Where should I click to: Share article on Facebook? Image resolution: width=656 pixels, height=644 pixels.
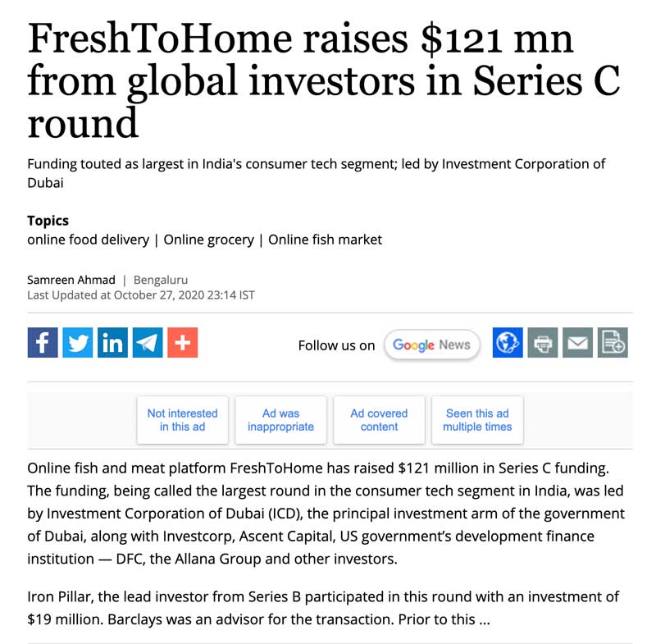click(43, 342)
